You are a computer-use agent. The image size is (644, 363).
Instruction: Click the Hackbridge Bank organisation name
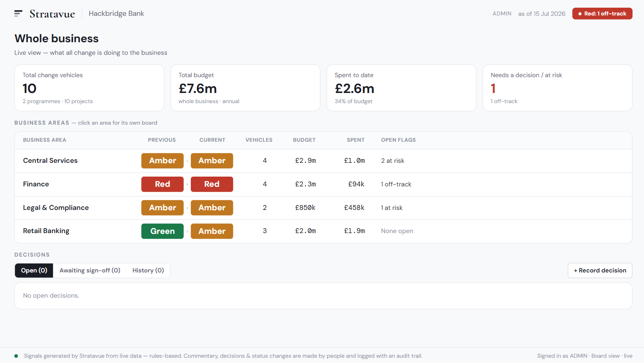point(116,13)
